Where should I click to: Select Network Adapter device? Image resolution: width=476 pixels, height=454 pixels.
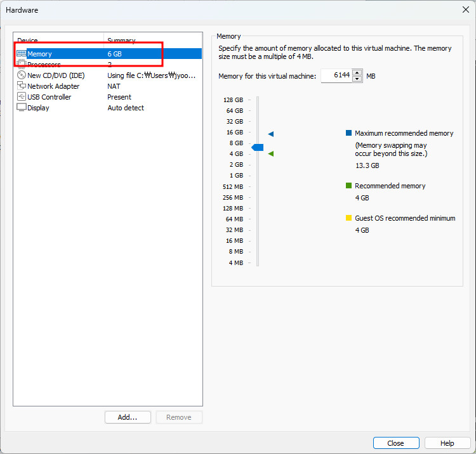click(108, 86)
